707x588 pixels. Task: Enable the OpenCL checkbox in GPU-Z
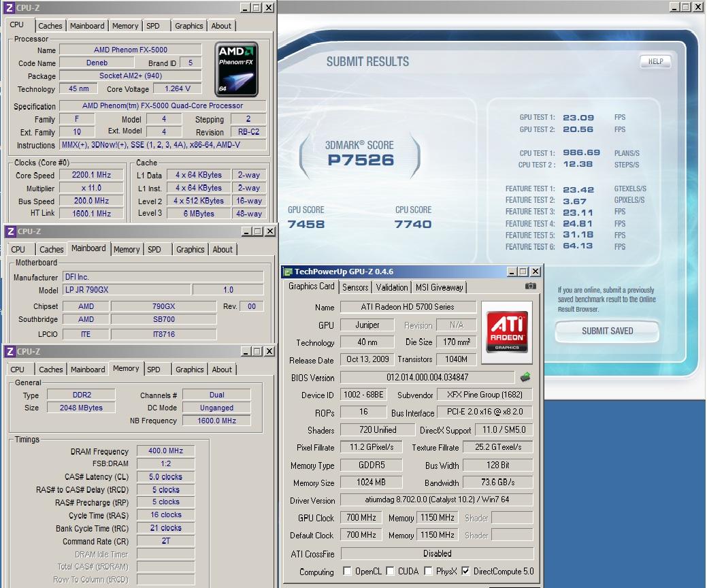tap(347, 571)
